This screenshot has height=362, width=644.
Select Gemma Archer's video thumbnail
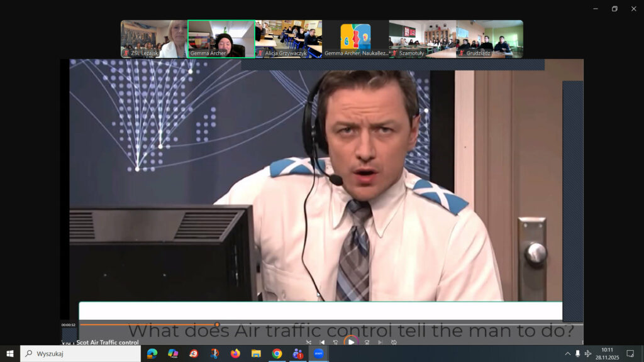pyautogui.click(x=221, y=39)
